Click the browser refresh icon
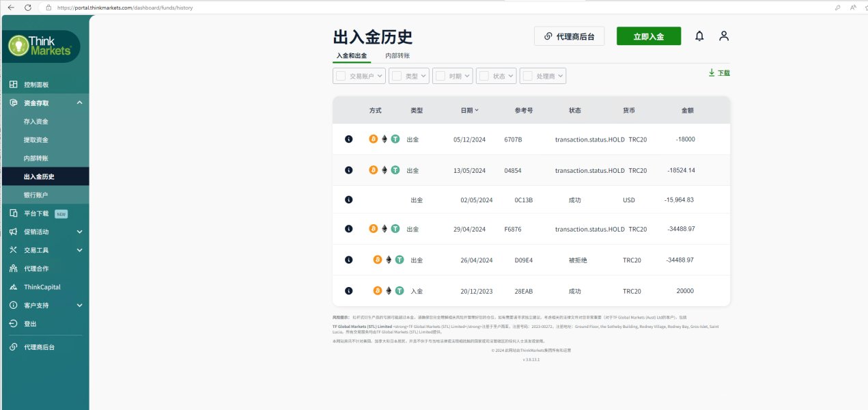868x410 pixels. tap(28, 7)
